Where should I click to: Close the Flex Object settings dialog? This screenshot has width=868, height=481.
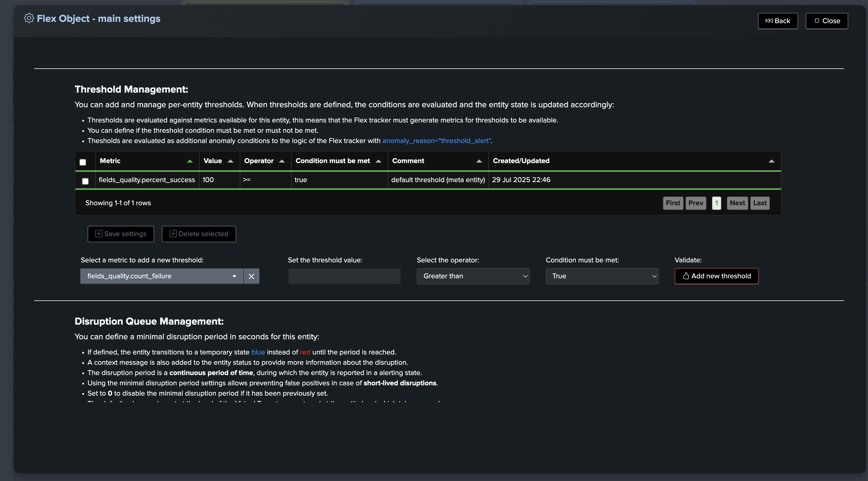pyautogui.click(x=827, y=21)
